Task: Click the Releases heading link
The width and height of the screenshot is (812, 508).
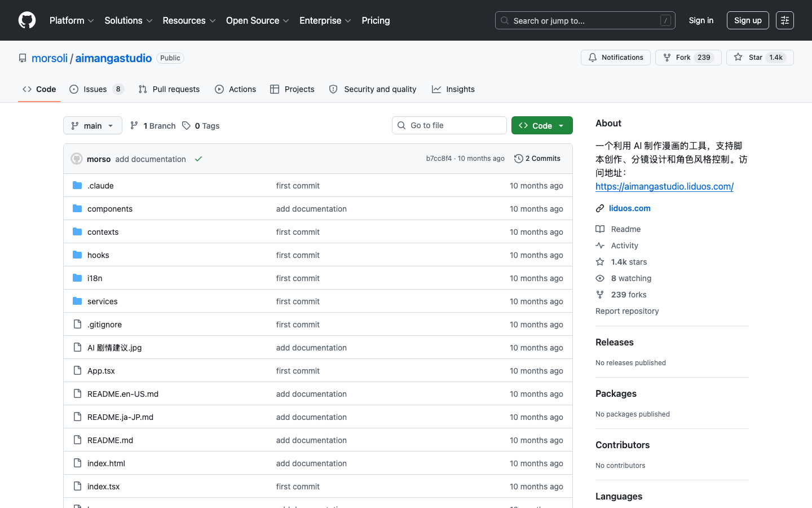Action: point(615,342)
